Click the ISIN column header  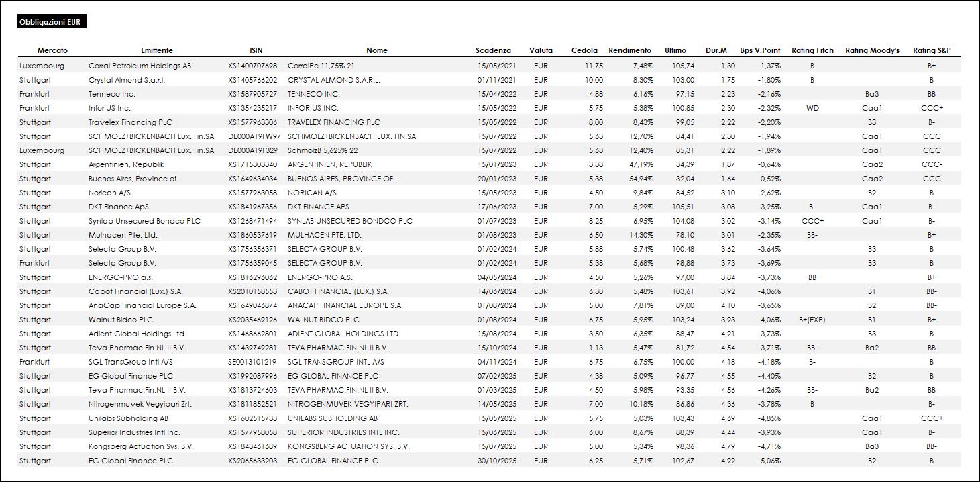click(256, 50)
